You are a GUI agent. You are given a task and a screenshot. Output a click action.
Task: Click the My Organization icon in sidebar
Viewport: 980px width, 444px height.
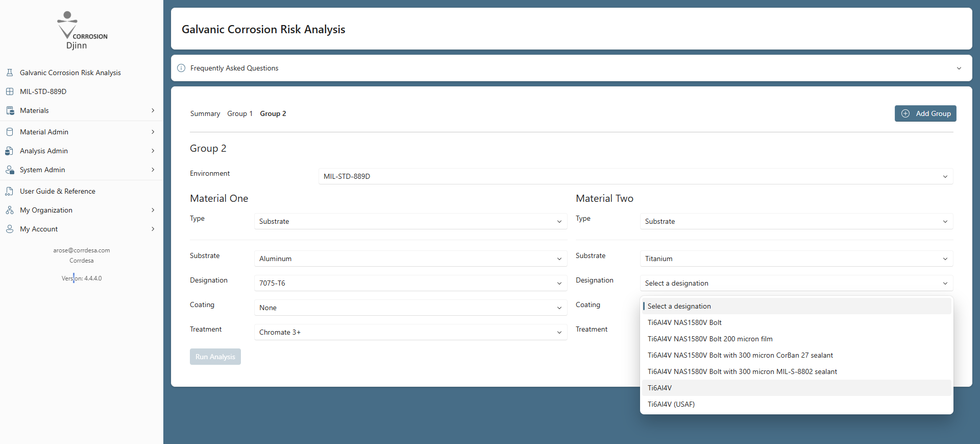pos(10,210)
